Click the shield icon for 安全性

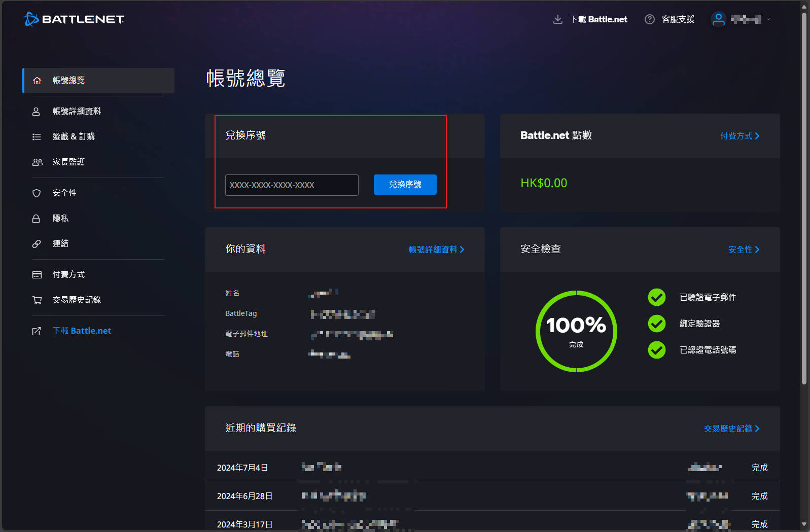(x=37, y=193)
